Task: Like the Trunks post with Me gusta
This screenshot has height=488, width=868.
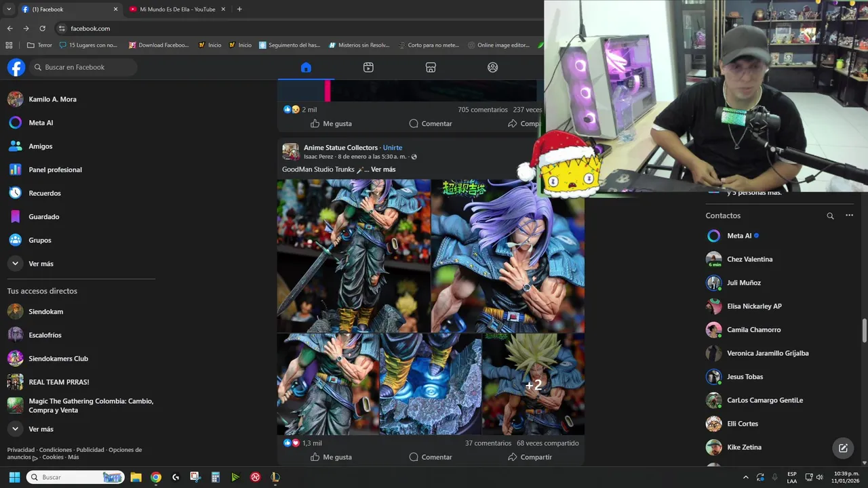Action: click(x=331, y=457)
